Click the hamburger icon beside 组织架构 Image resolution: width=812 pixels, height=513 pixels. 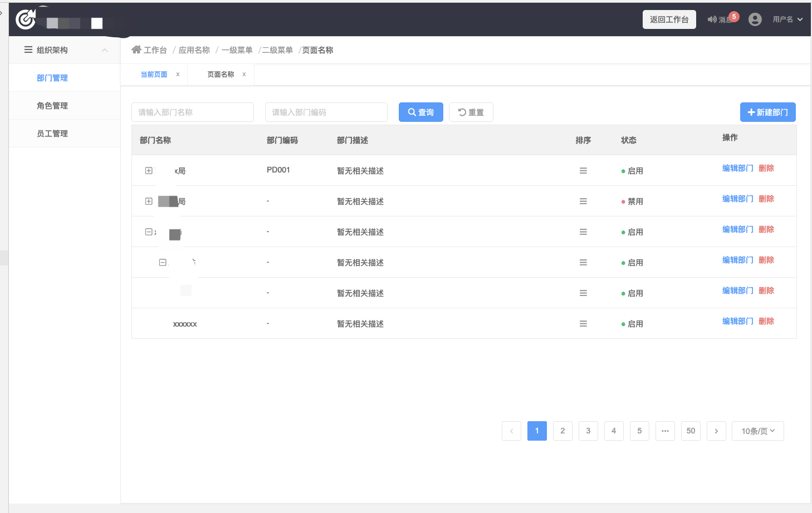click(x=28, y=50)
